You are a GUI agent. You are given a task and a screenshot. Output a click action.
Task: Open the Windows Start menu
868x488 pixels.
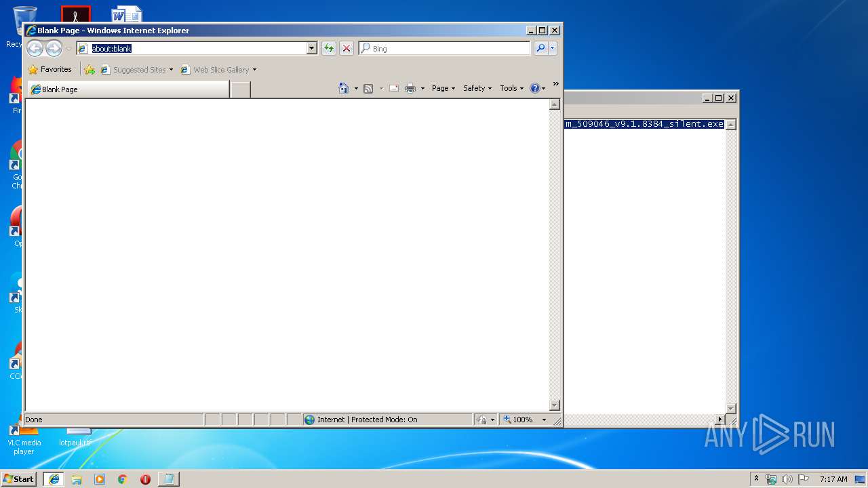coord(19,479)
